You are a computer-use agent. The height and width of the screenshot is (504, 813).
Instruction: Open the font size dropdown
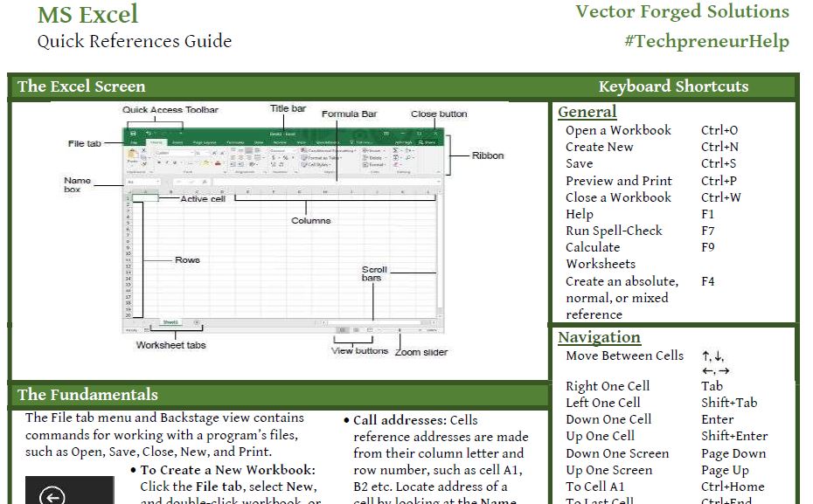pos(199,153)
